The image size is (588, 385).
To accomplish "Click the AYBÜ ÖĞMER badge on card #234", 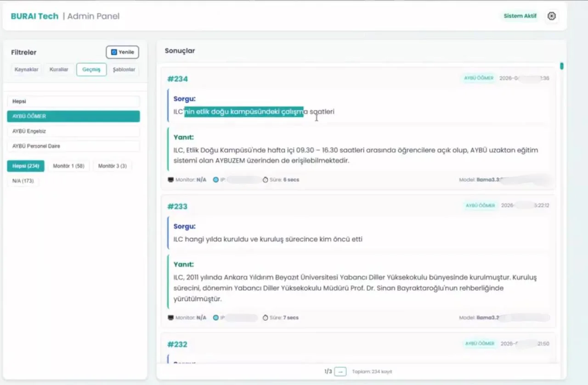I will 479,78.
